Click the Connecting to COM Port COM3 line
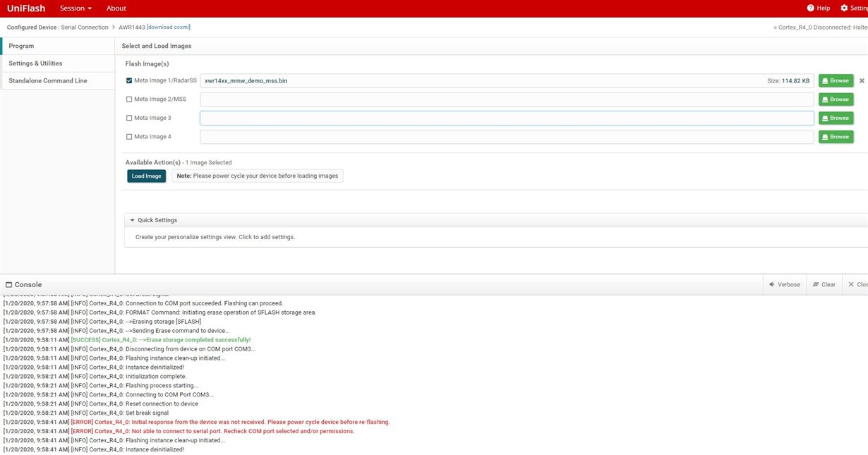Image resolution: width=868 pixels, height=455 pixels. [x=108, y=394]
